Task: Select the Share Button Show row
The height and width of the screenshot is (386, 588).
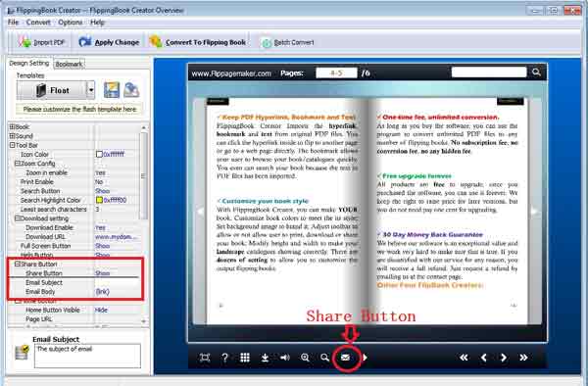Action: point(73,273)
